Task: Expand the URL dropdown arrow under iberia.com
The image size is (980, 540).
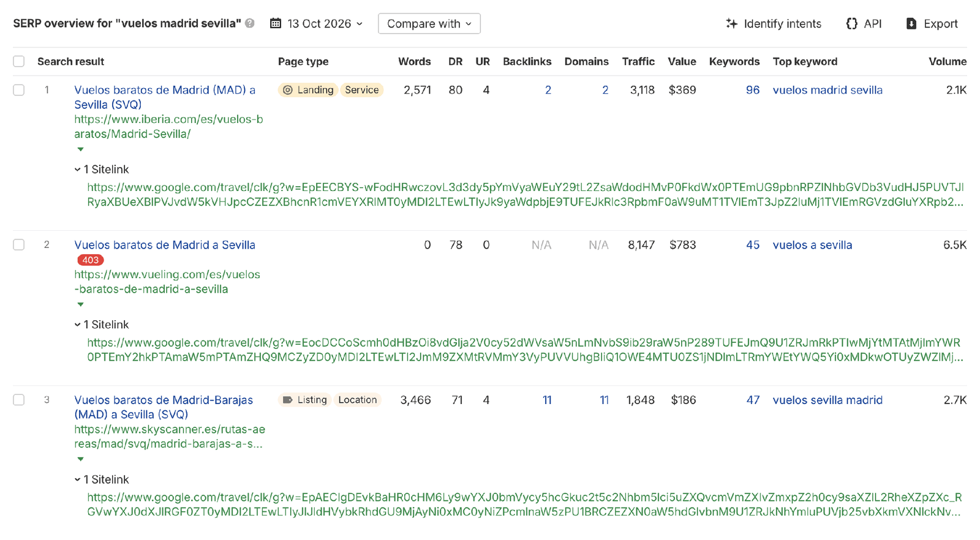Action: (x=80, y=149)
